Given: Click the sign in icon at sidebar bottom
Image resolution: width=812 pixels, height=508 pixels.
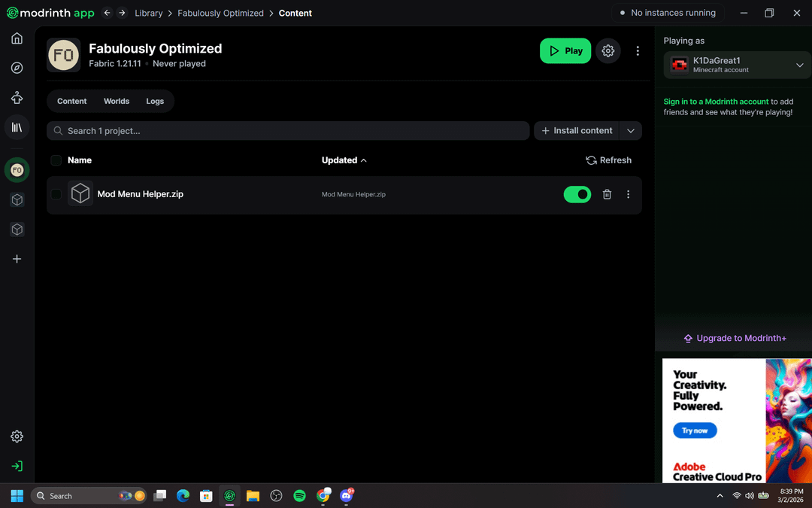Looking at the screenshot, I should click(x=17, y=466).
